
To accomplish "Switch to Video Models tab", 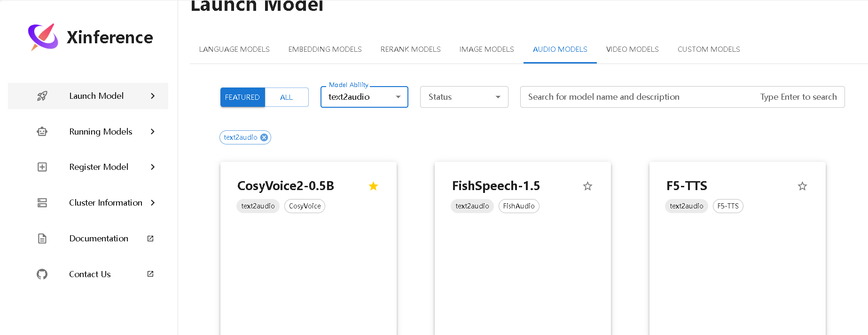I will click(x=633, y=49).
